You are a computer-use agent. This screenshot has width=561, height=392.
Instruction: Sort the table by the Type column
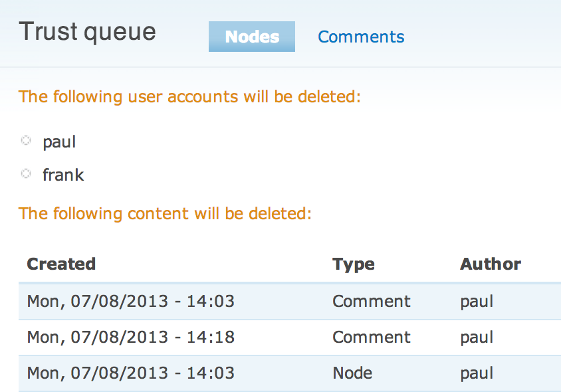[x=353, y=264]
